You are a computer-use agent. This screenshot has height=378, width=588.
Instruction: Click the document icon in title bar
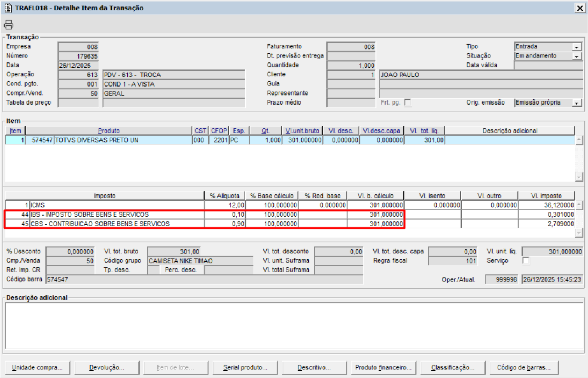tap(8, 8)
